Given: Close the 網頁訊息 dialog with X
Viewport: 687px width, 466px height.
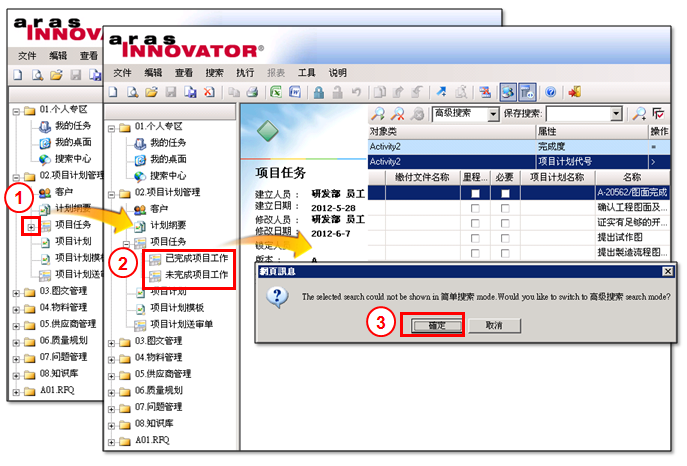Looking at the screenshot, I should coord(667,272).
